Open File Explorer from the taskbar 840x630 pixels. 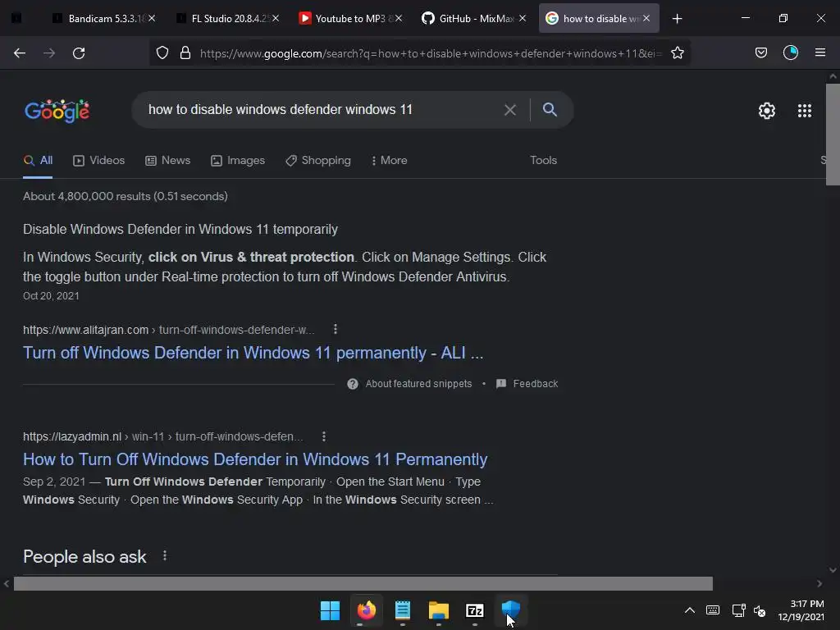tap(438, 610)
